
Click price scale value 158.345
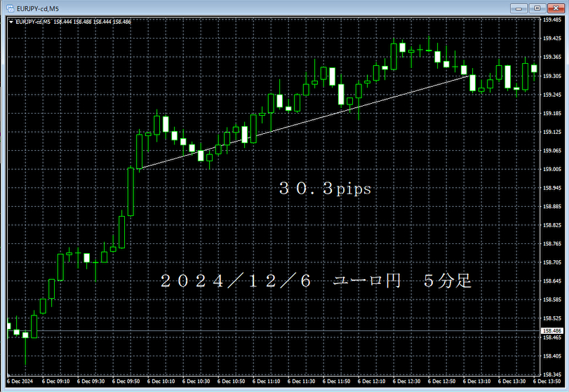point(552,374)
